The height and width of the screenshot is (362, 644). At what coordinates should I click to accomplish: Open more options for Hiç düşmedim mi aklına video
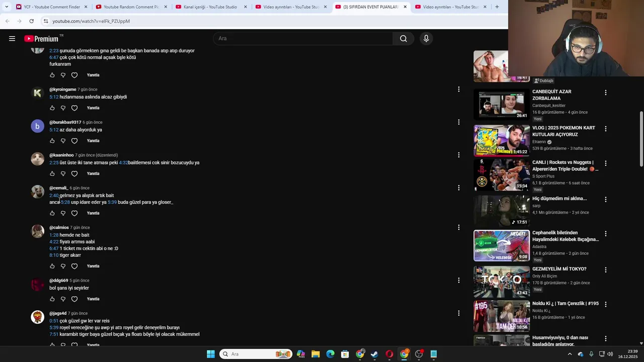[x=605, y=200]
